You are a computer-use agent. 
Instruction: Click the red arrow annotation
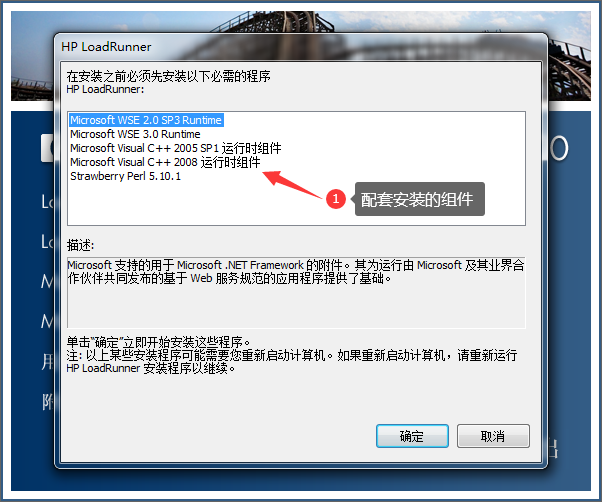pyautogui.click(x=292, y=184)
